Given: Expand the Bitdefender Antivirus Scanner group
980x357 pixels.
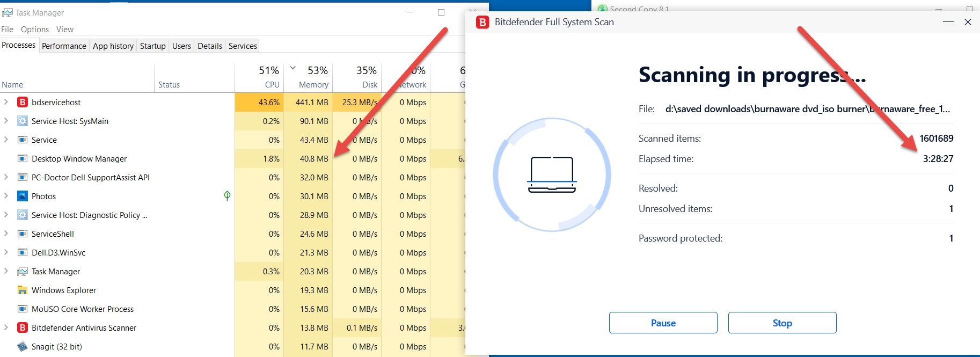Looking at the screenshot, I should [6, 327].
